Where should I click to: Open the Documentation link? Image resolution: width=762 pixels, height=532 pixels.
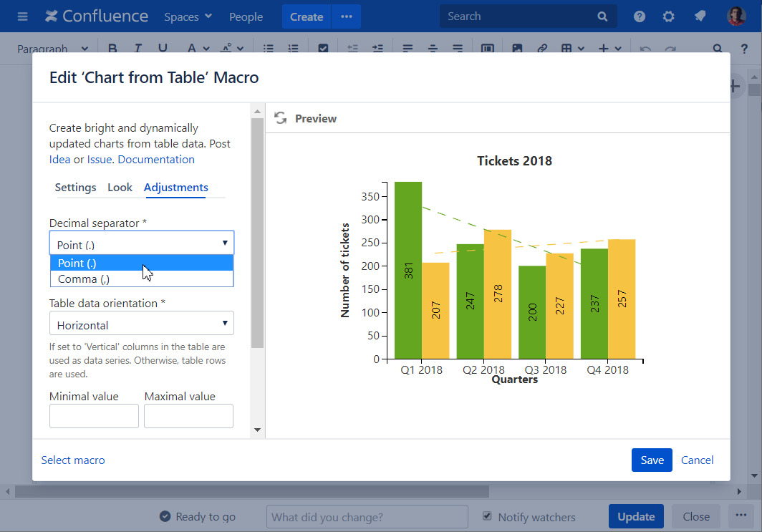click(156, 160)
